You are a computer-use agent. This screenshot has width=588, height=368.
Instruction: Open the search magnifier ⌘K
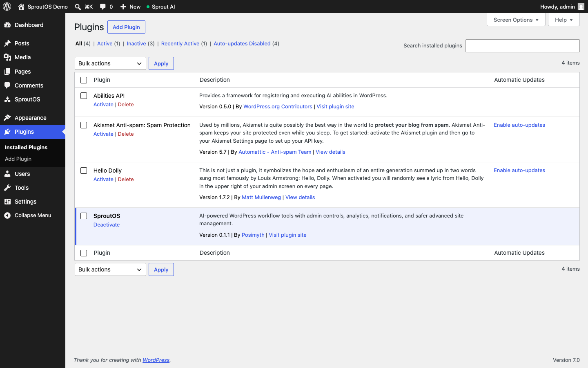(x=78, y=7)
